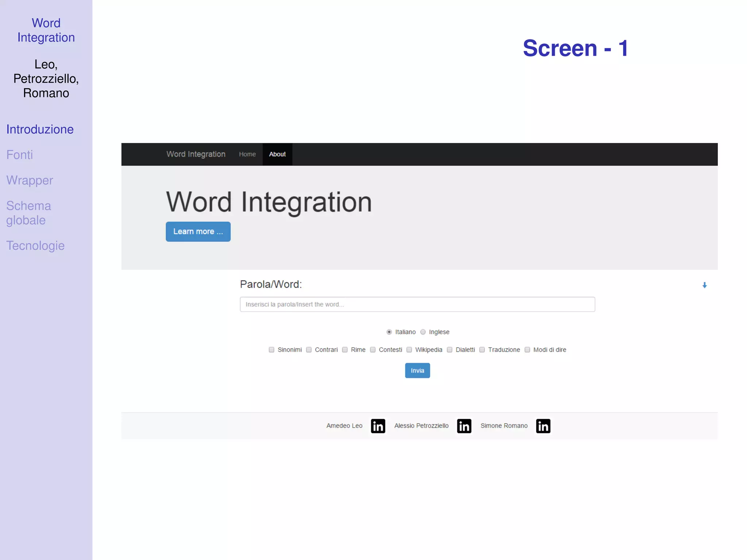Check the Contrari checkbox
Image resolution: width=747 pixels, height=560 pixels.
click(309, 350)
